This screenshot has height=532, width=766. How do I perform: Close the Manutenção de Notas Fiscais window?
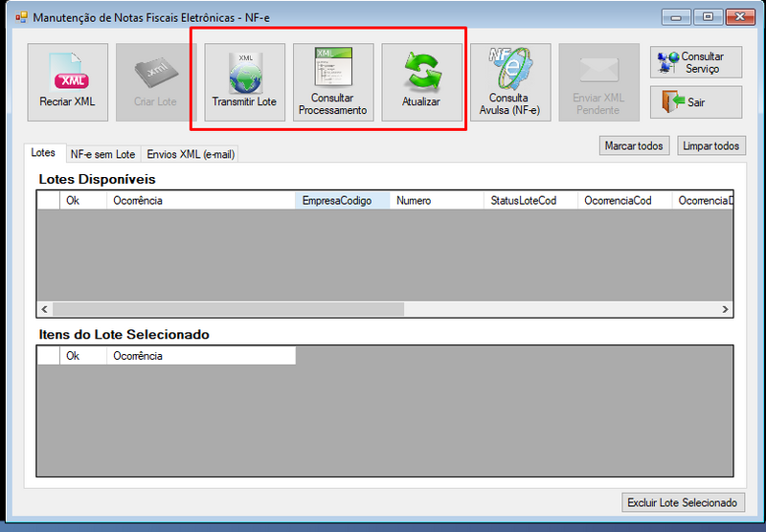coord(740,17)
